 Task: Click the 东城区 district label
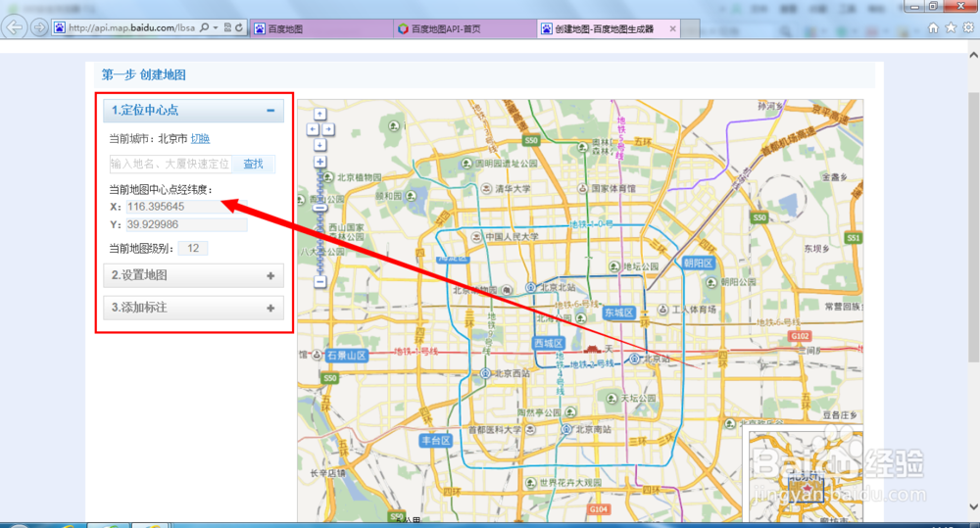619,313
